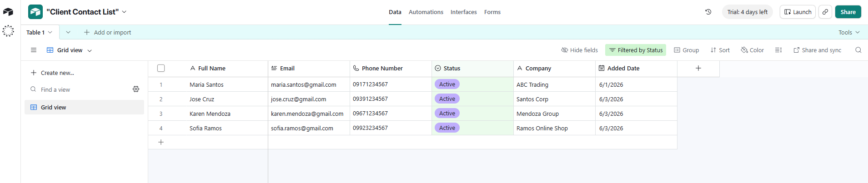This screenshot has height=183, width=868.
Task: Open Color records option
Action: [753, 50]
